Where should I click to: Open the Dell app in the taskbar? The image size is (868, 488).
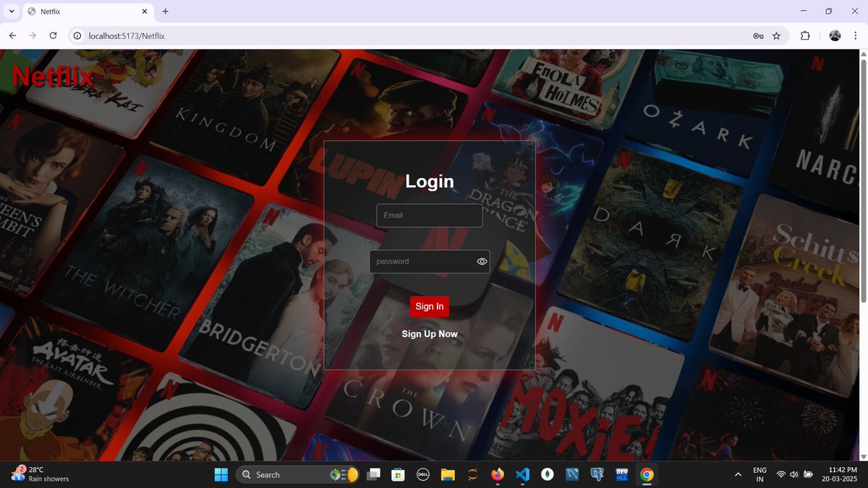click(423, 474)
